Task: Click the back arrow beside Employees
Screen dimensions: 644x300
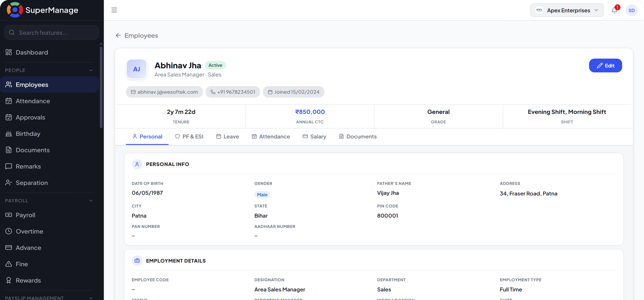Action: tap(118, 35)
